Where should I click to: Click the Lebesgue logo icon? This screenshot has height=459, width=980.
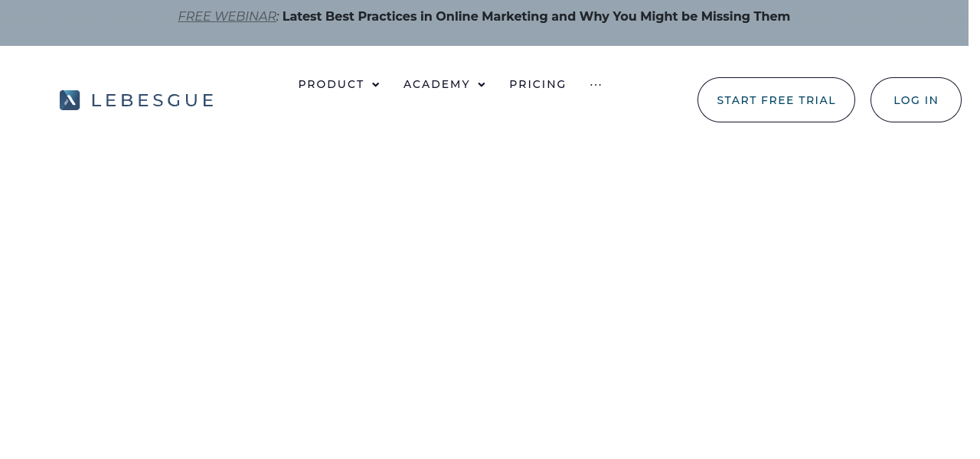(x=70, y=100)
